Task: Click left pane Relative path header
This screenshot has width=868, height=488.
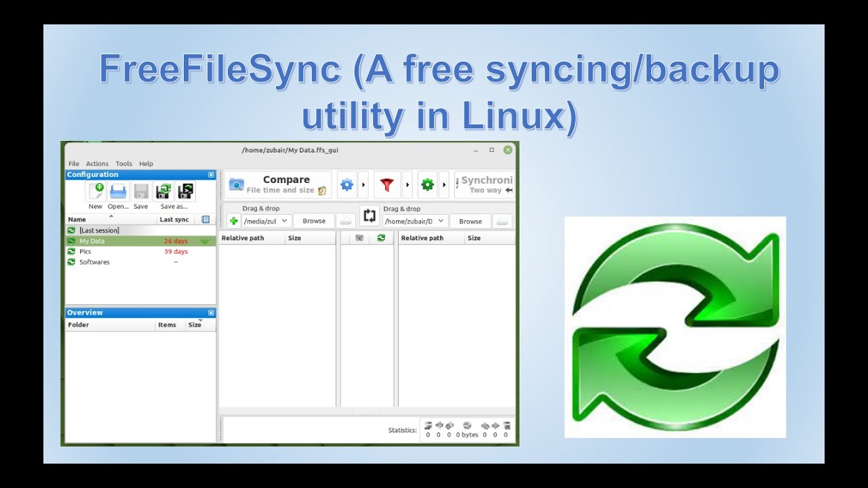Action: 252,238
